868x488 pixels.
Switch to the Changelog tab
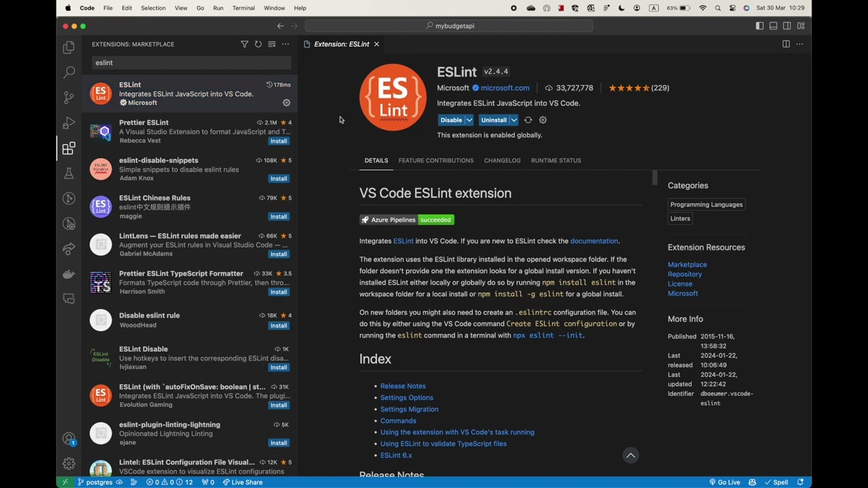click(502, 161)
